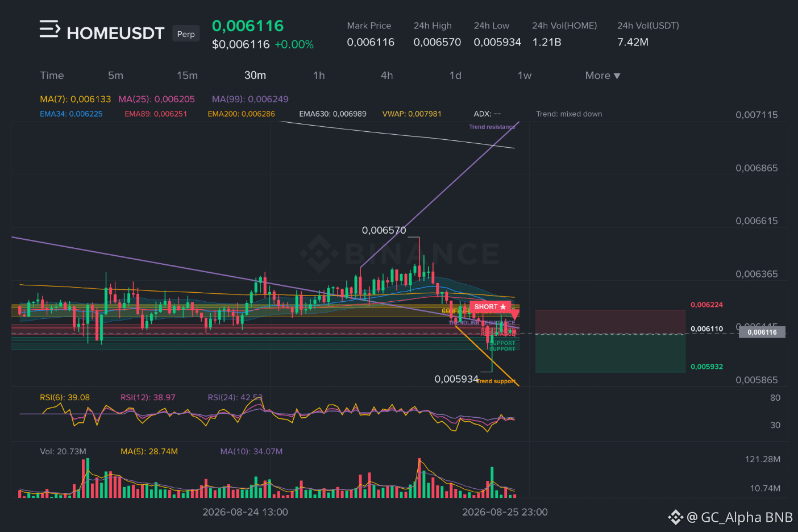Screen dimensions: 798x532
Task: Click the EMA630: 0,006989 label
Action: click(x=332, y=114)
